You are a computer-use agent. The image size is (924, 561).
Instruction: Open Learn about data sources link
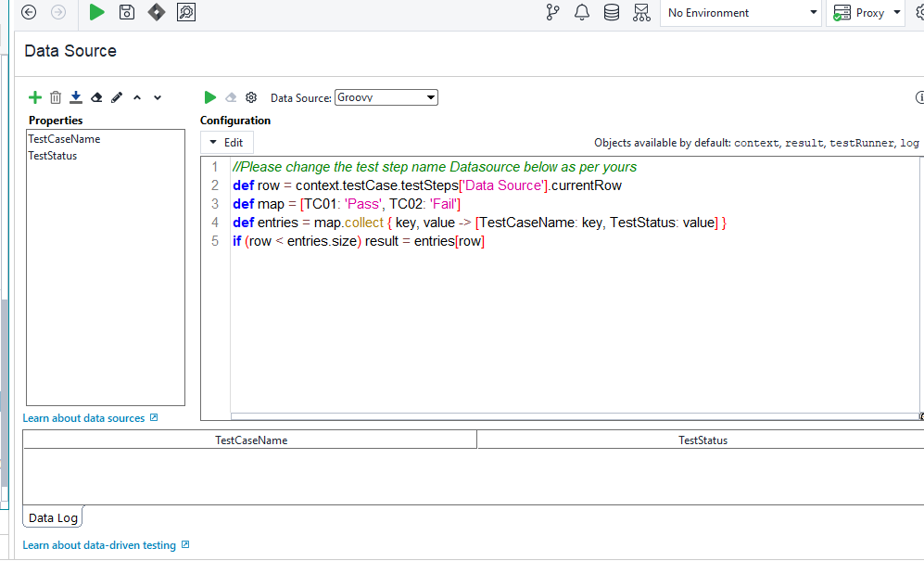click(83, 418)
